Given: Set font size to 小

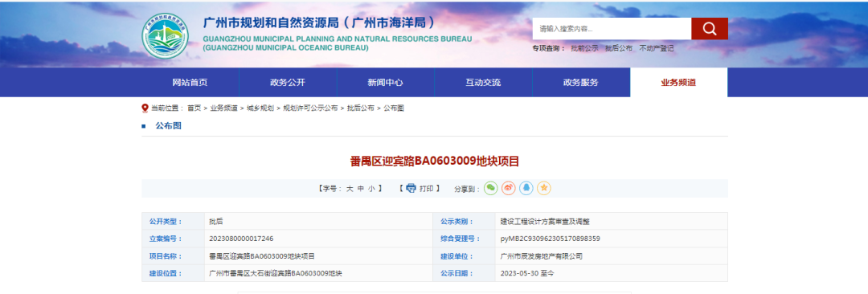Looking at the screenshot, I should click(372, 188).
